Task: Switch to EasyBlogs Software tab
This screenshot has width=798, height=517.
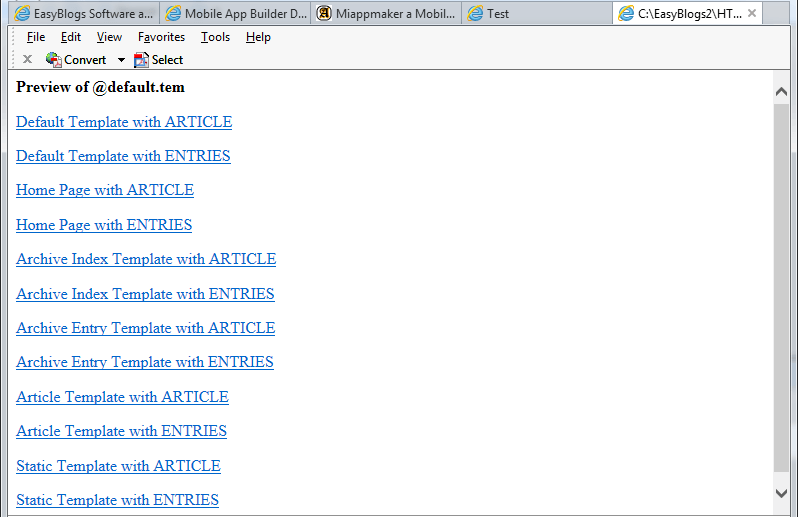Action: click(84, 14)
